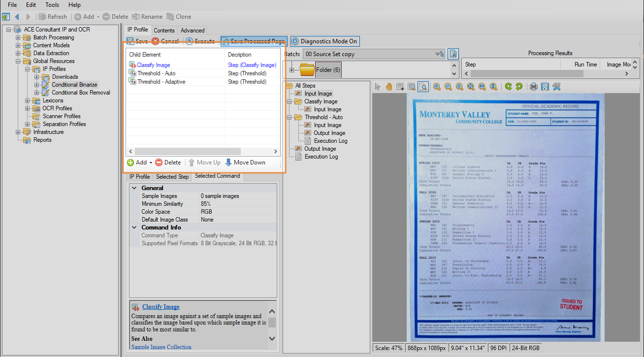Click the Execute button
Image resolution: width=644 pixels, height=357 pixels.
200,41
